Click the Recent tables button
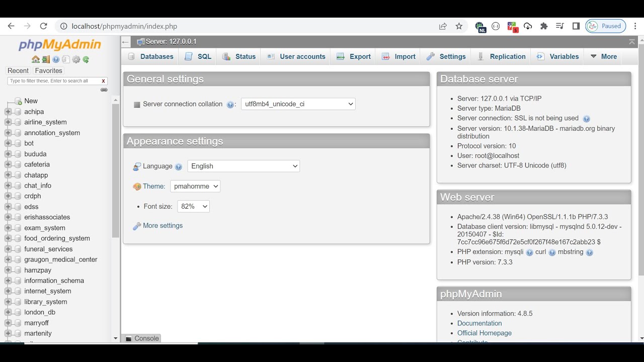 (x=18, y=71)
